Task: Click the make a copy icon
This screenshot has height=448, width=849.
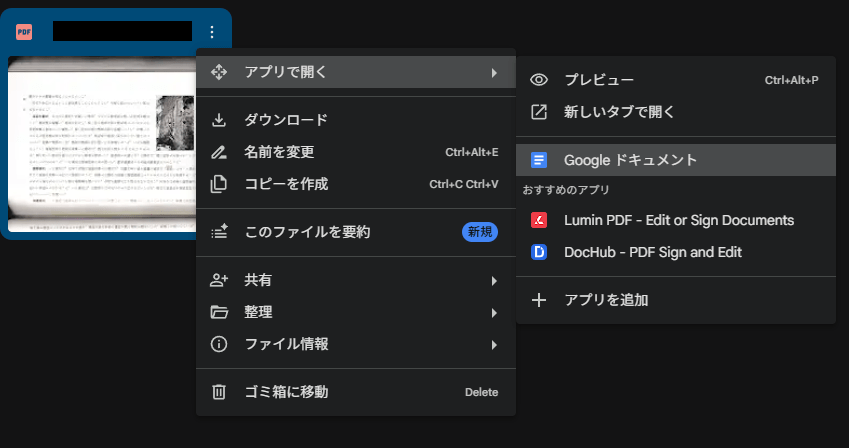Action: coord(219,184)
